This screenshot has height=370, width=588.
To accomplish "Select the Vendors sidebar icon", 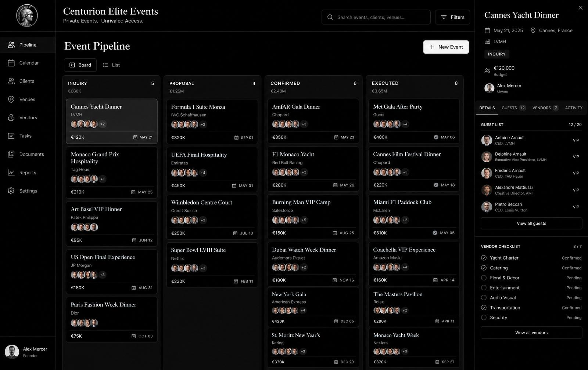I will [x=11, y=117].
